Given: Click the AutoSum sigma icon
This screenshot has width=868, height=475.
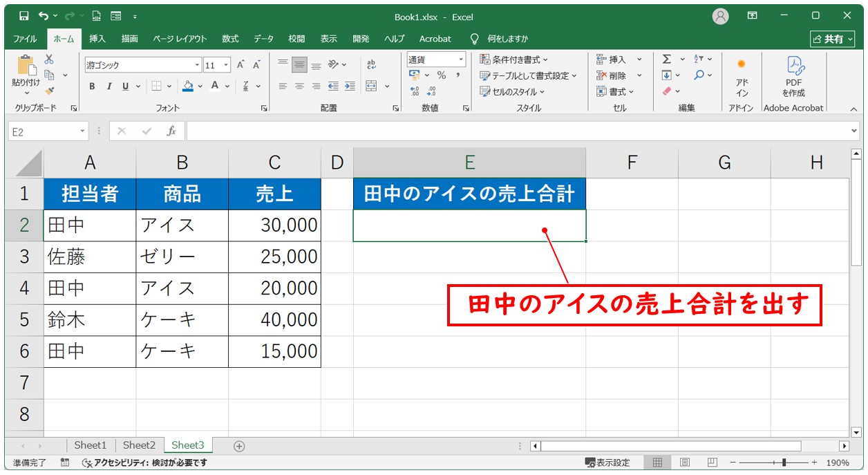Looking at the screenshot, I should pyautogui.click(x=667, y=59).
